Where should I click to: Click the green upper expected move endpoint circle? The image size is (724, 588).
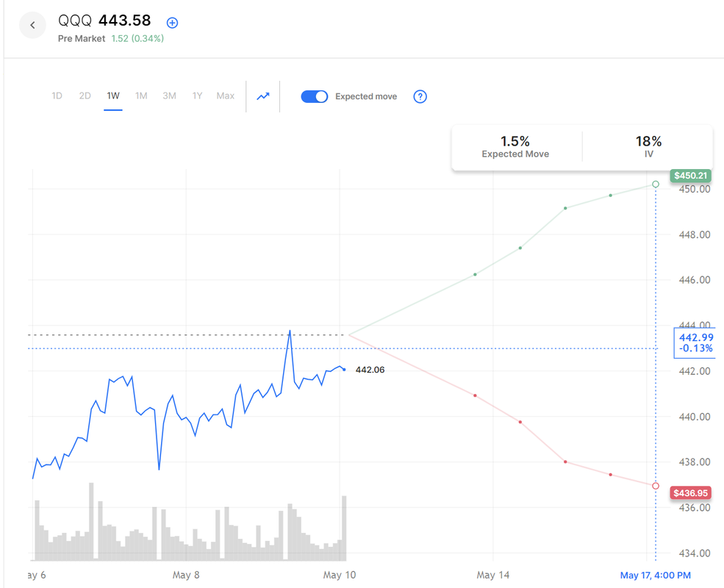[656, 184]
